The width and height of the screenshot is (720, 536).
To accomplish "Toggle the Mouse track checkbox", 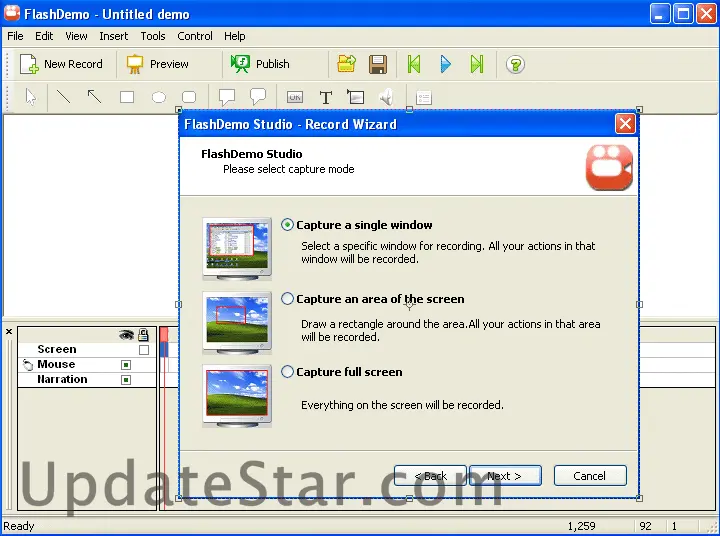I will coord(126,365).
